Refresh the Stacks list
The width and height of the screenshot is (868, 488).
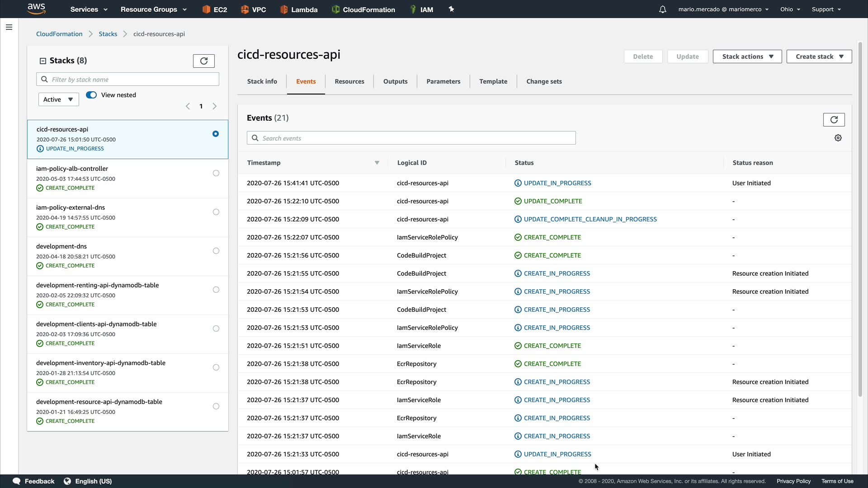click(203, 61)
